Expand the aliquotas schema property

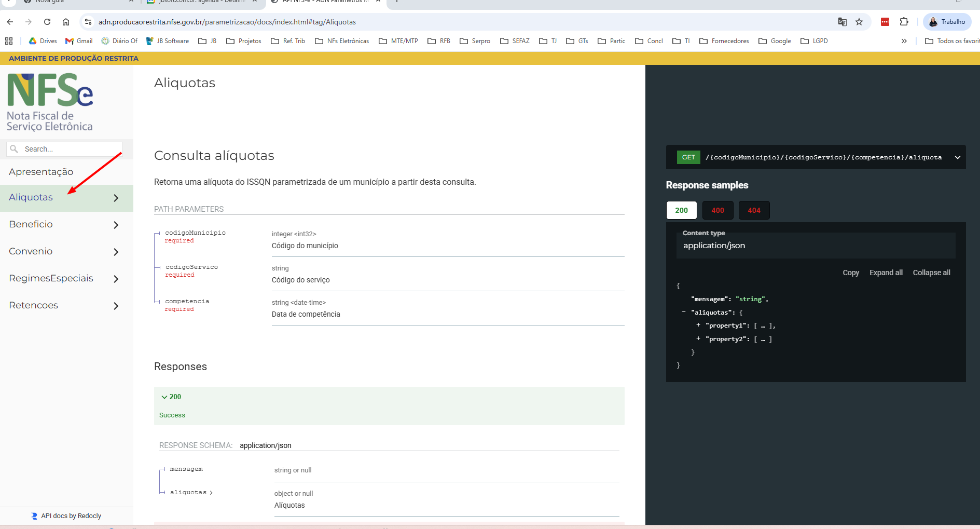191,493
